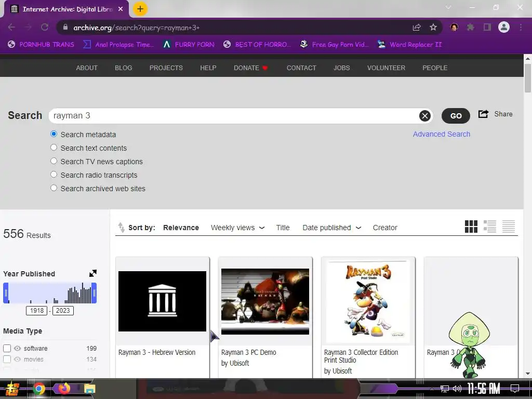Click the avatar extension icon in toolbar
This screenshot has height=399, width=532.
[x=454, y=27]
